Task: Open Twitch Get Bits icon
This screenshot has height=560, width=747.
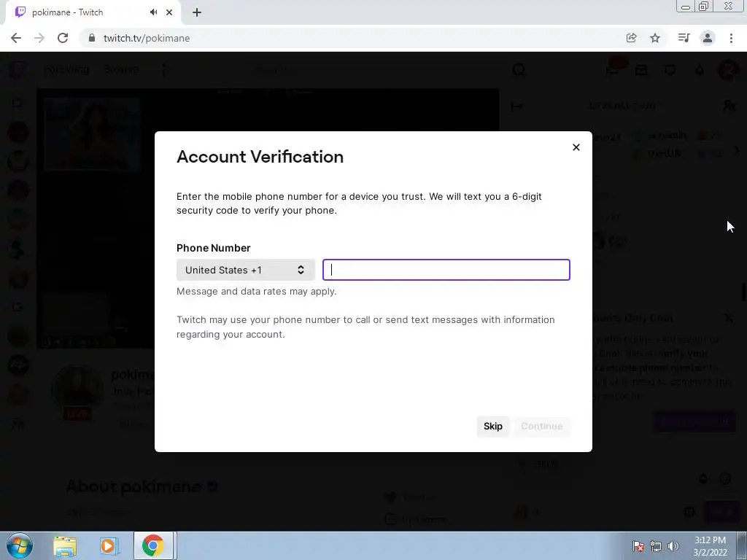Action: coord(700,71)
